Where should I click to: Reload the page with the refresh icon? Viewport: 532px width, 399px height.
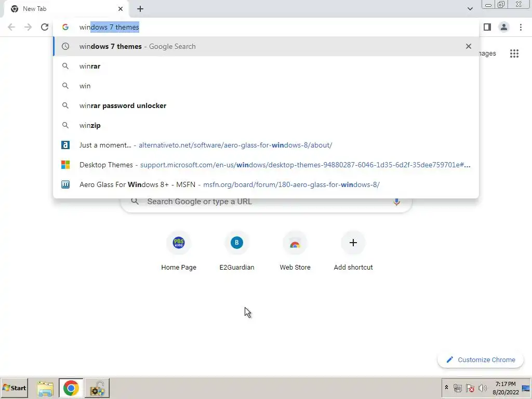(x=45, y=27)
